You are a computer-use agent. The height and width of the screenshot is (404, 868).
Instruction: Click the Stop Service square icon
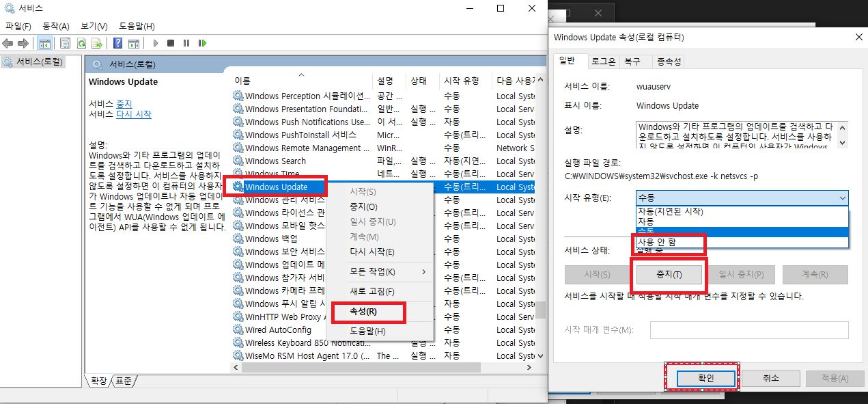pyautogui.click(x=171, y=43)
